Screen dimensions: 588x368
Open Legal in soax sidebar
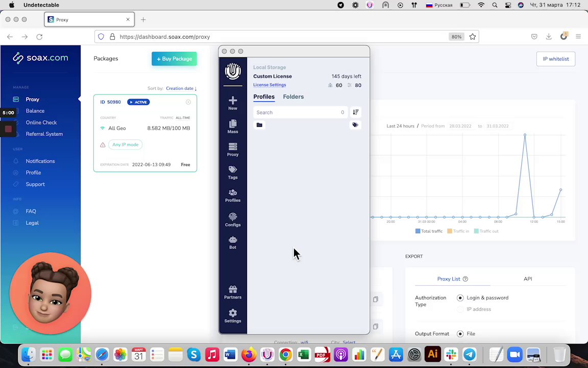click(32, 223)
